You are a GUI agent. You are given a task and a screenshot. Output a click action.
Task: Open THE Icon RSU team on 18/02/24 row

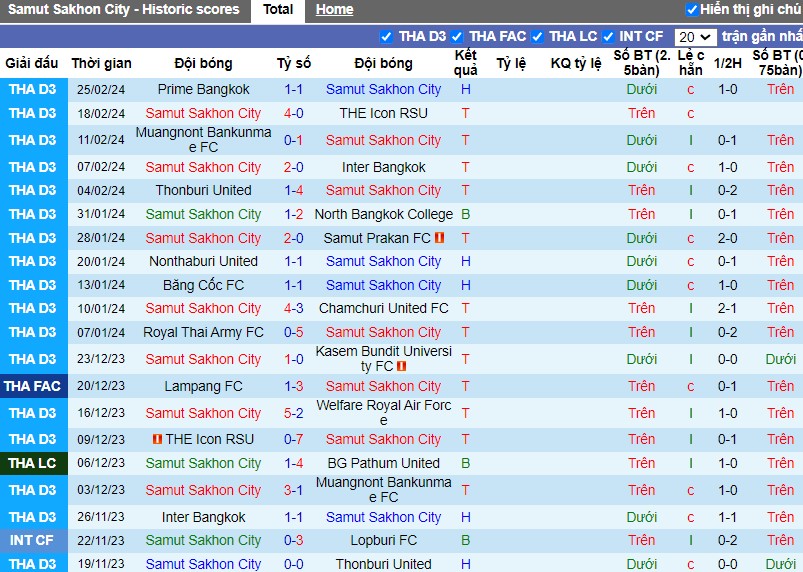pos(384,113)
